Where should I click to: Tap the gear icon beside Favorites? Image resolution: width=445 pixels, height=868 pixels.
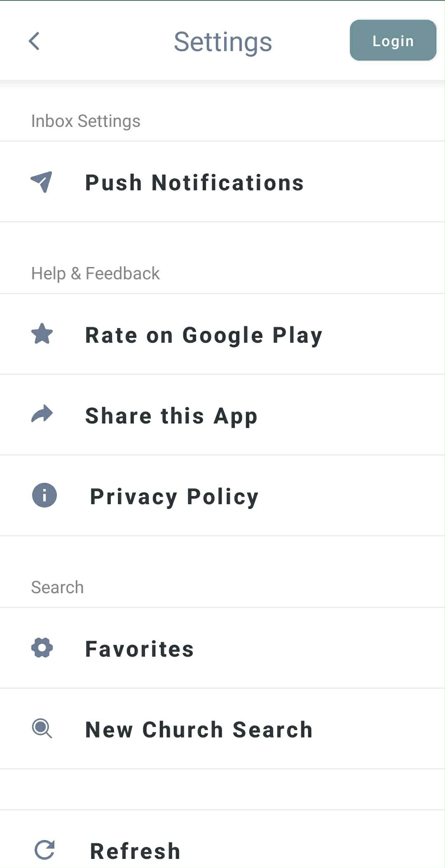(42, 648)
